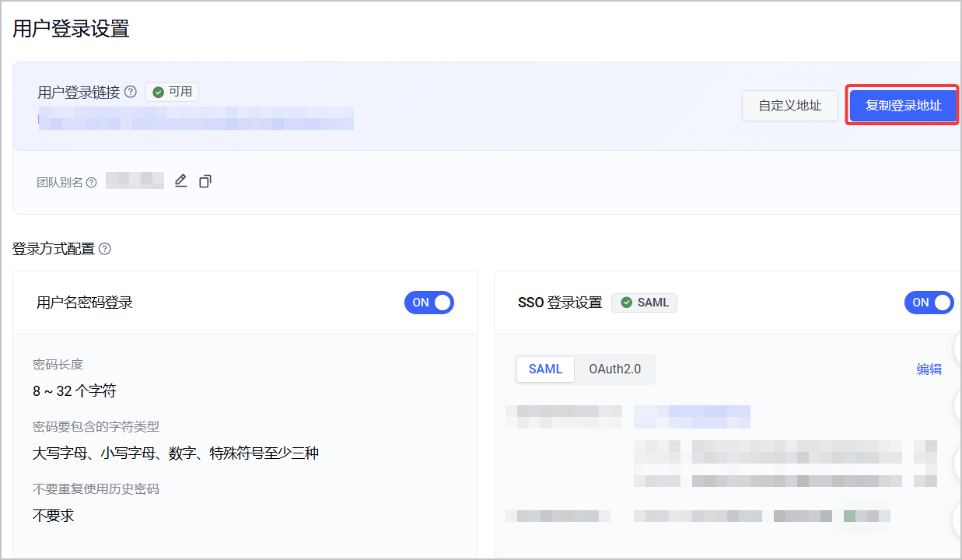
Task: Click help icon beside 用户登录链接
Action: [x=131, y=92]
